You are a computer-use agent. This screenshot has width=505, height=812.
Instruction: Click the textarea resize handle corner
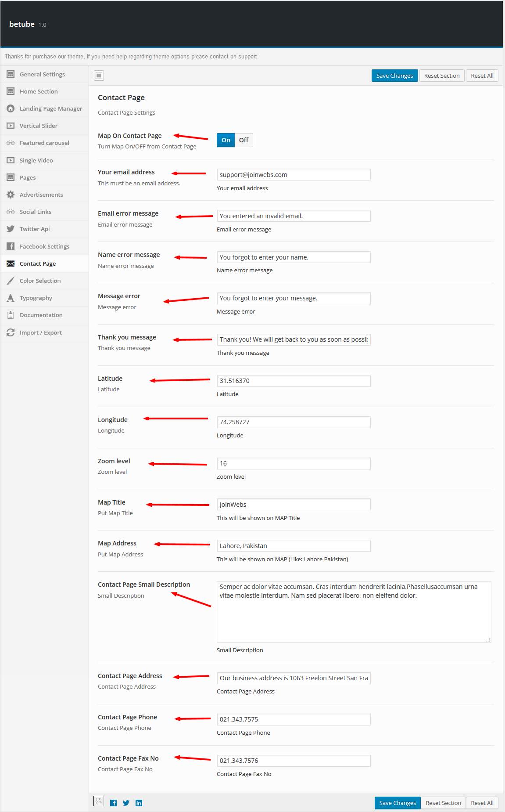coord(488,640)
